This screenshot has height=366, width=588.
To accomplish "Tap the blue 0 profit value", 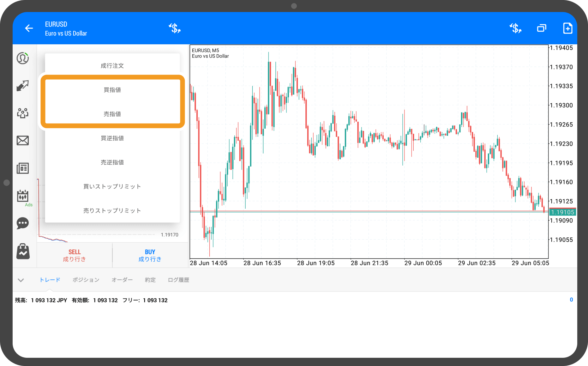I will point(571,300).
